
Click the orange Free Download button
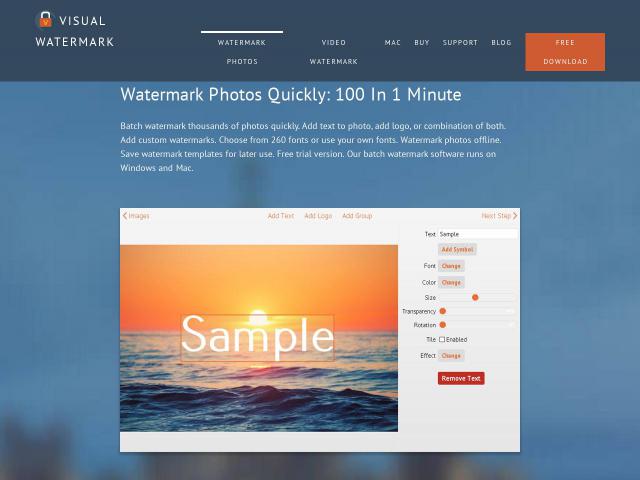click(565, 52)
